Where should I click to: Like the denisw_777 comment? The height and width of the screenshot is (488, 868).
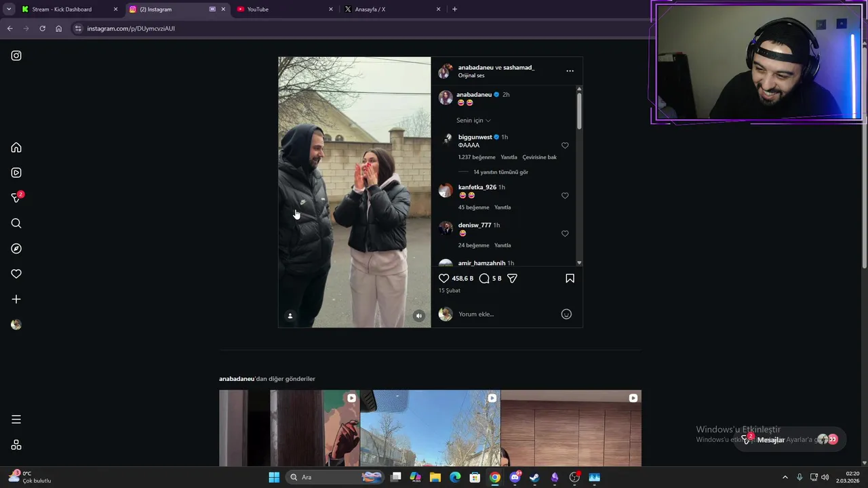coord(565,234)
